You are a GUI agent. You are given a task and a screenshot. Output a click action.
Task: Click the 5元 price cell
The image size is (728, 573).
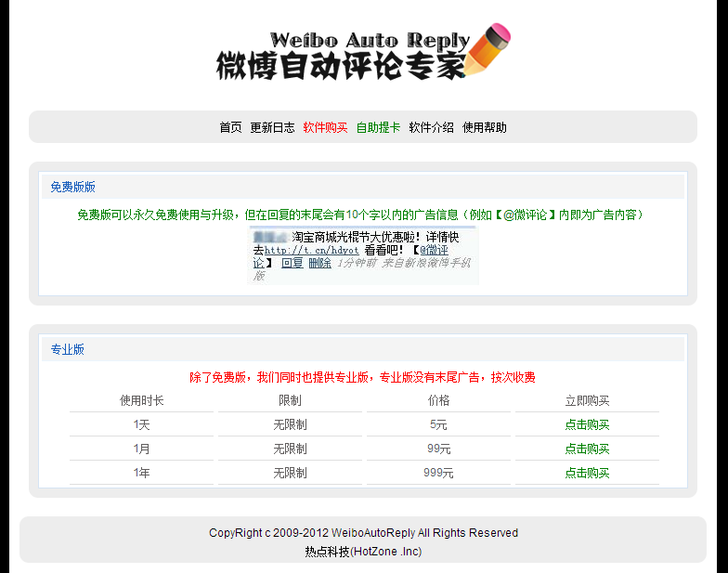(438, 424)
